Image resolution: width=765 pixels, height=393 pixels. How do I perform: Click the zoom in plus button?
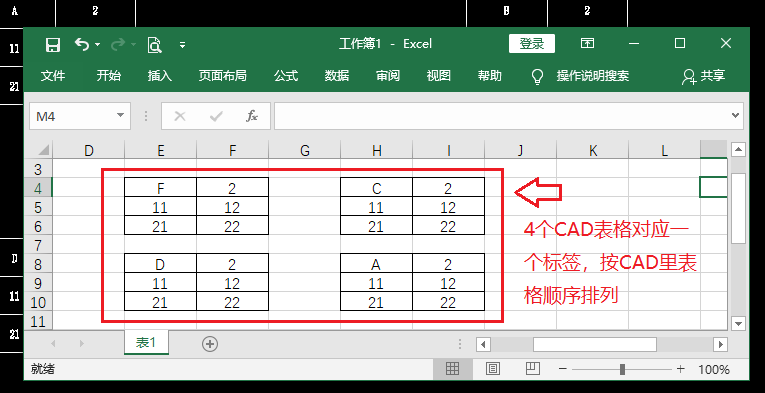681,370
